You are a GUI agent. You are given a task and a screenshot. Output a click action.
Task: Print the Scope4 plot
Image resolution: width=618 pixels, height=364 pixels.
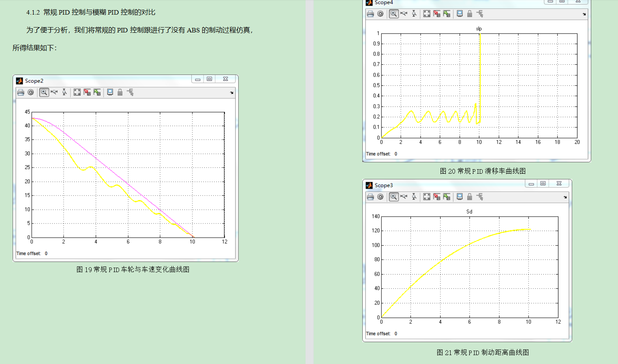[x=370, y=14]
